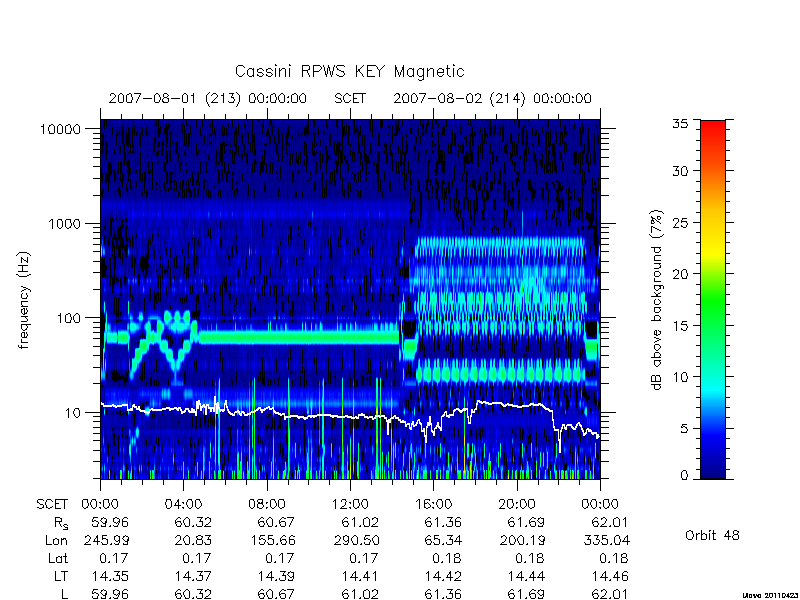Click the 'Lon' row label

(x=56, y=540)
